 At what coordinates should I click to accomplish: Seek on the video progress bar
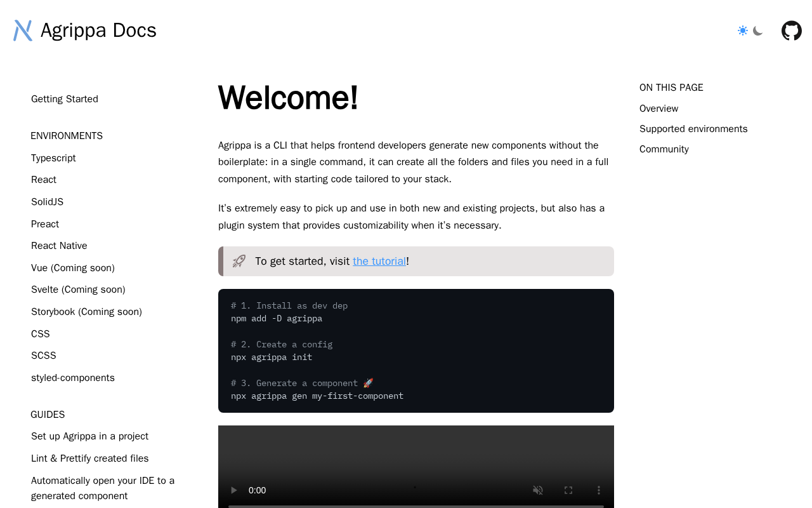click(416, 506)
